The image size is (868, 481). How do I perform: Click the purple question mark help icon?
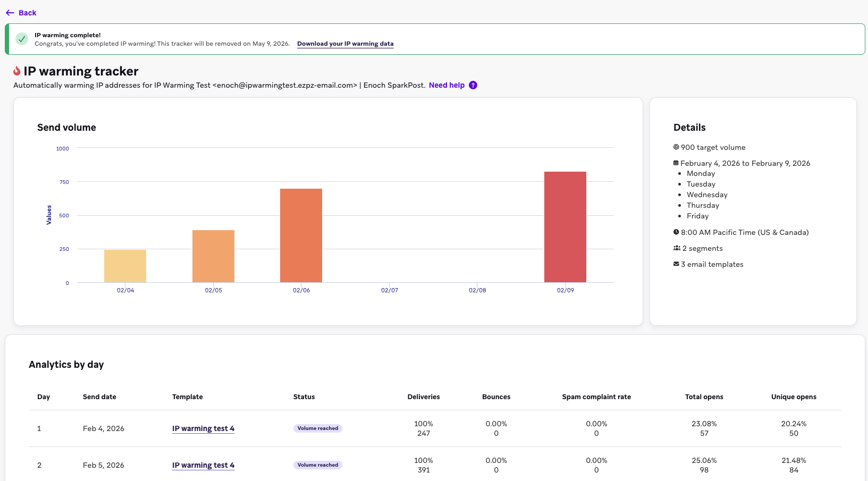pyautogui.click(x=473, y=85)
